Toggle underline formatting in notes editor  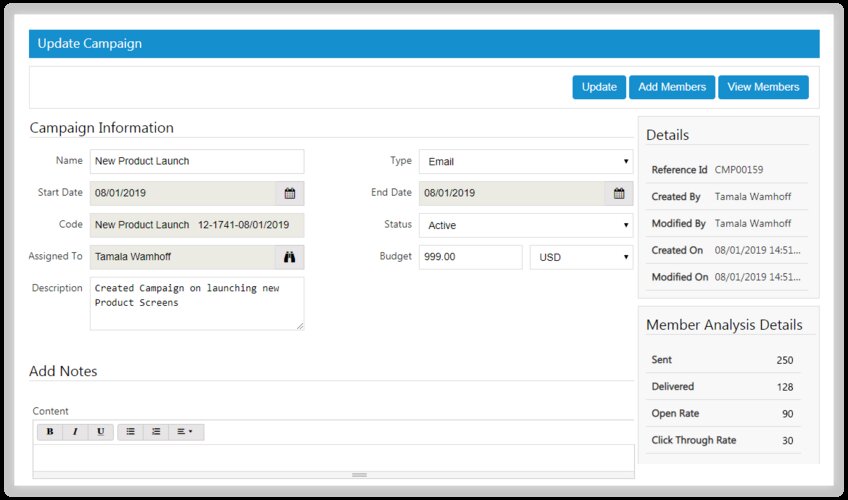[x=100, y=432]
